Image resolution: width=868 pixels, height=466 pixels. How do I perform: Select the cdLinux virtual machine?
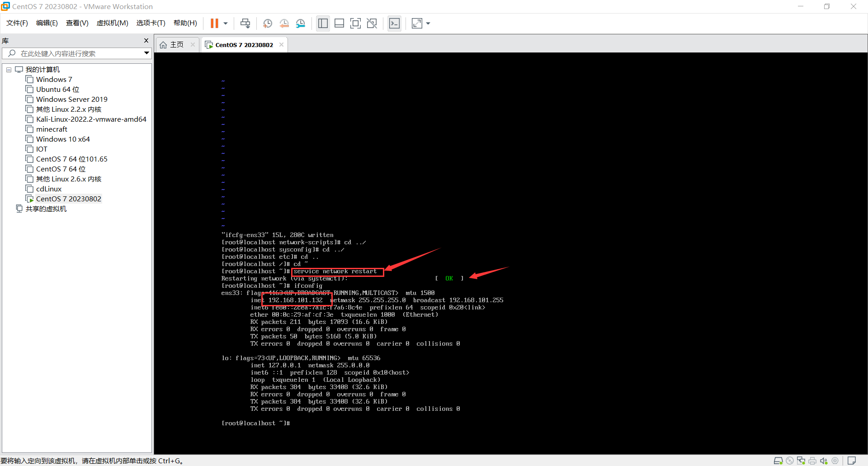(x=49, y=189)
